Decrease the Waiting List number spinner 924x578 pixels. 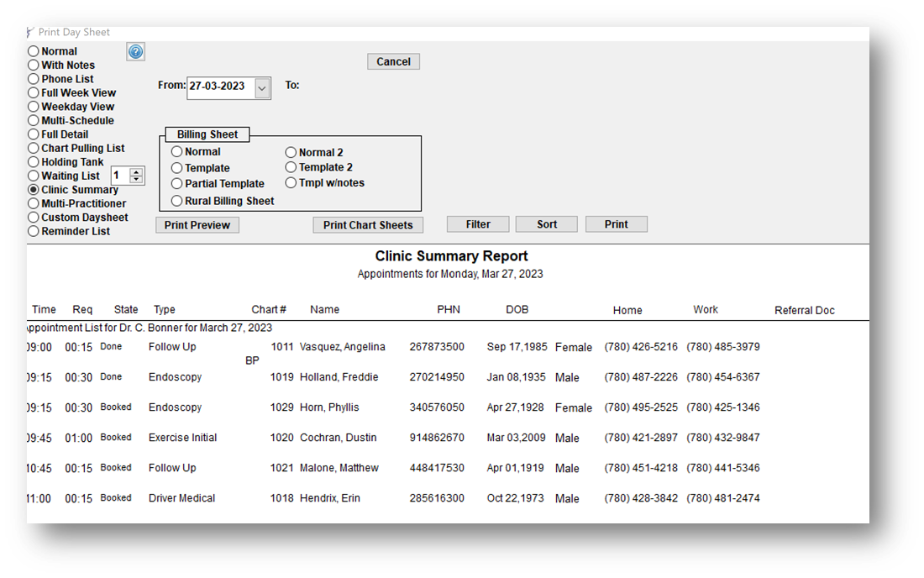coord(136,179)
